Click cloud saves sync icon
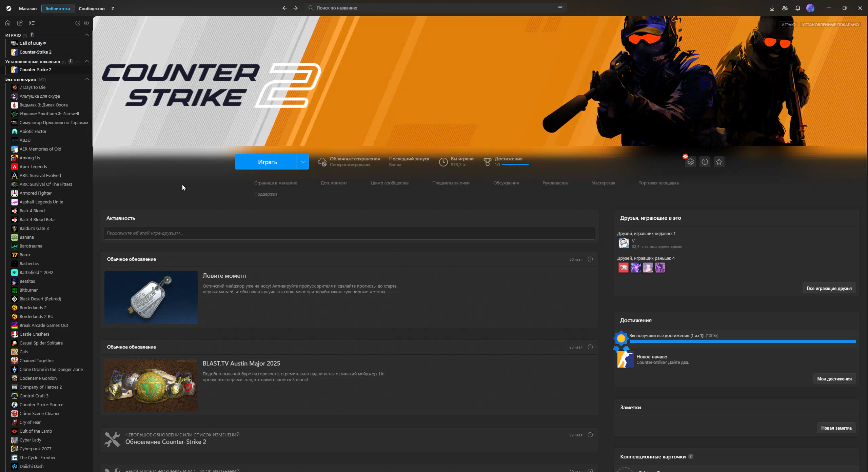The image size is (868, 472). coord(322,162)
